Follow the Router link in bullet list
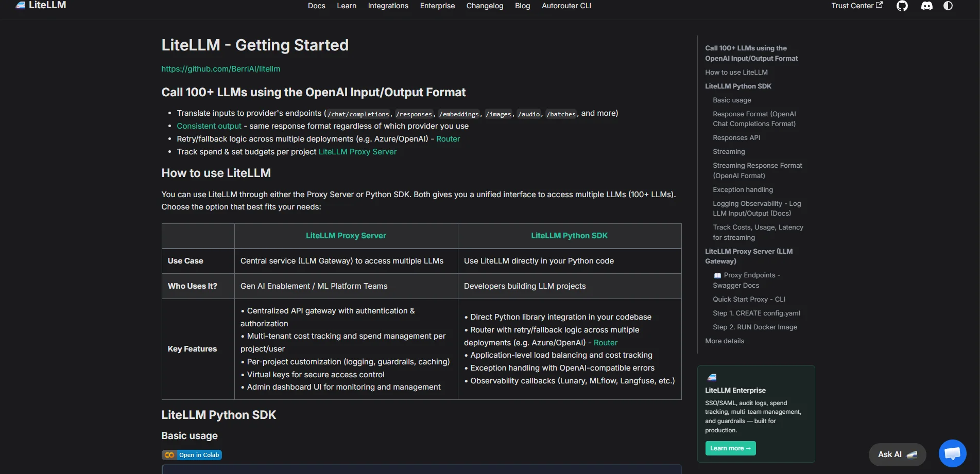The height and width of the screenshot is (474, 980). (448, 139)
